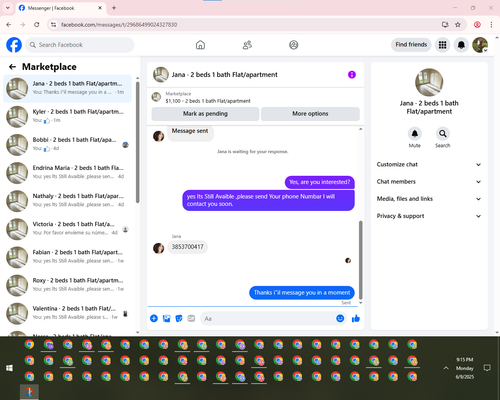Click the 'Yes, are you interested?' message bubble

click(x=320, y=182)
